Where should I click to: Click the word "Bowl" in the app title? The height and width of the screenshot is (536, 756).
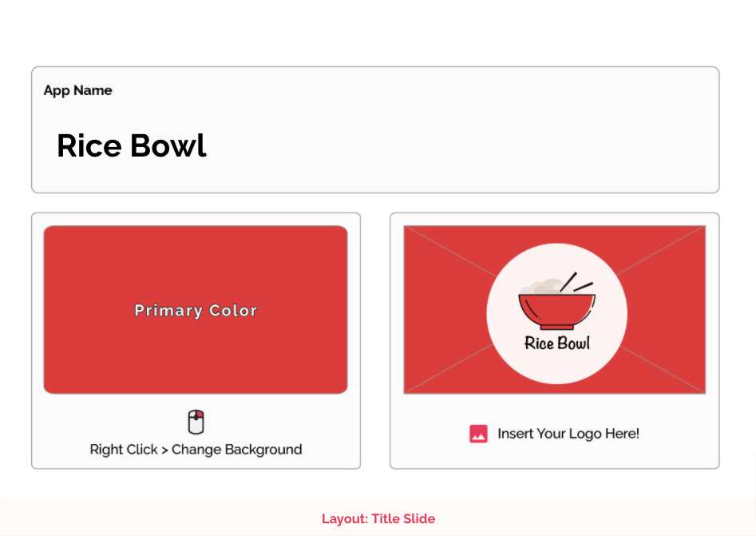[x=168, y=145]
